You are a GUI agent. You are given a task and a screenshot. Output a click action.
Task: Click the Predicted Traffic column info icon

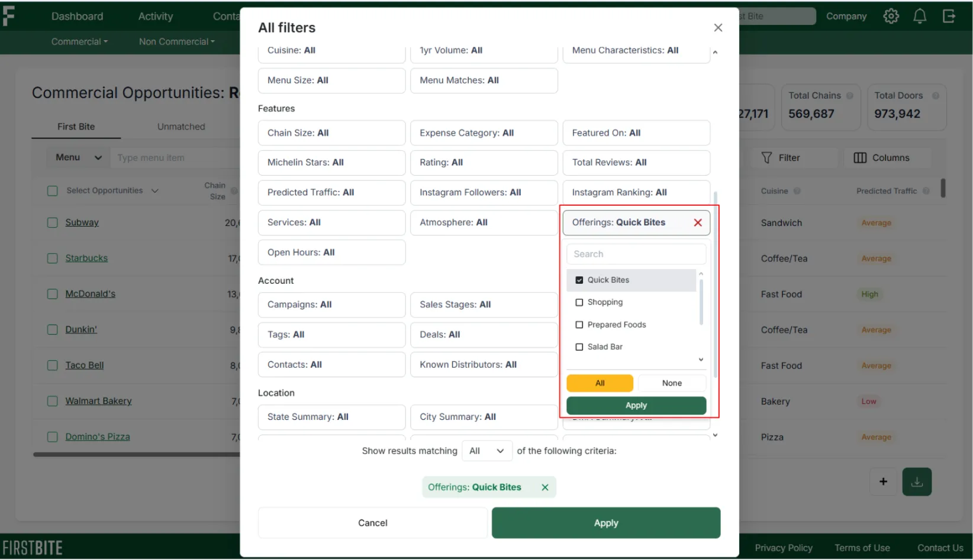[926, 191]
